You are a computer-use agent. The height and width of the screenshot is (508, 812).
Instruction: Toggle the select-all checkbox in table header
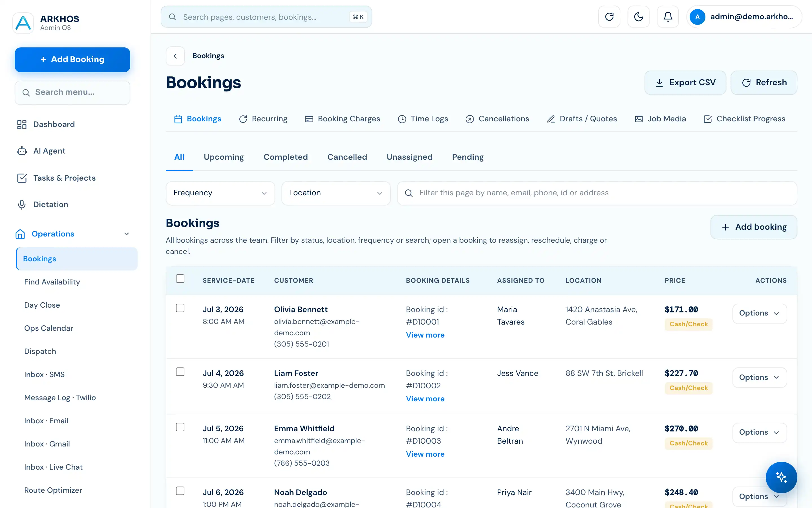180,279
